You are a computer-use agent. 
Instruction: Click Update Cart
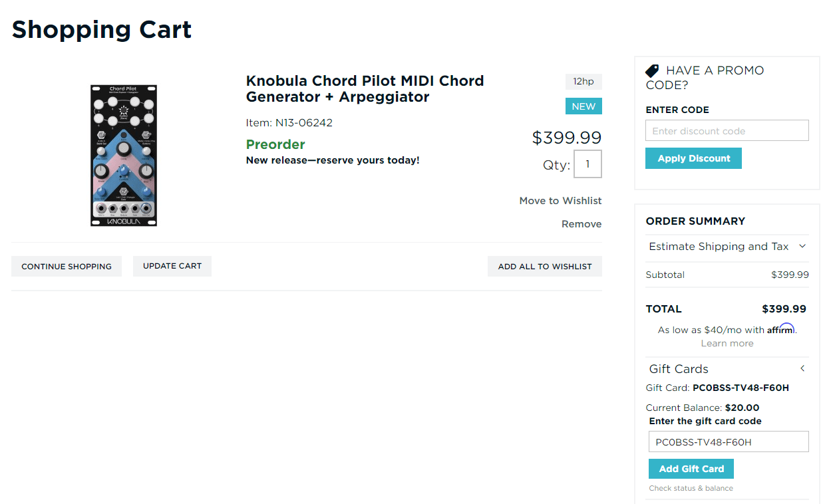point(172,266)
